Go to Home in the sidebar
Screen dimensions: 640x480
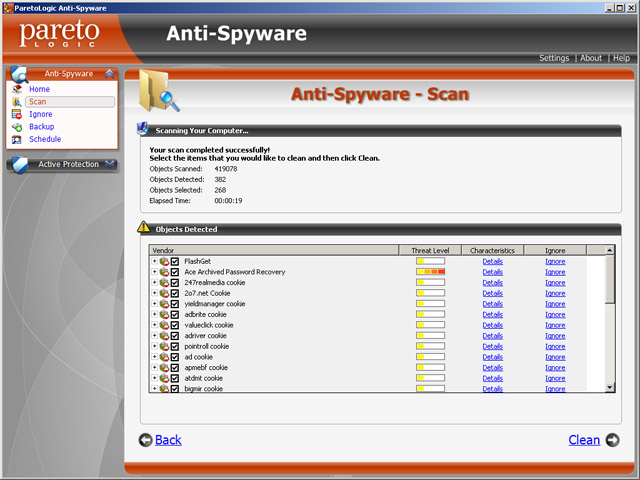pos(39,89)
